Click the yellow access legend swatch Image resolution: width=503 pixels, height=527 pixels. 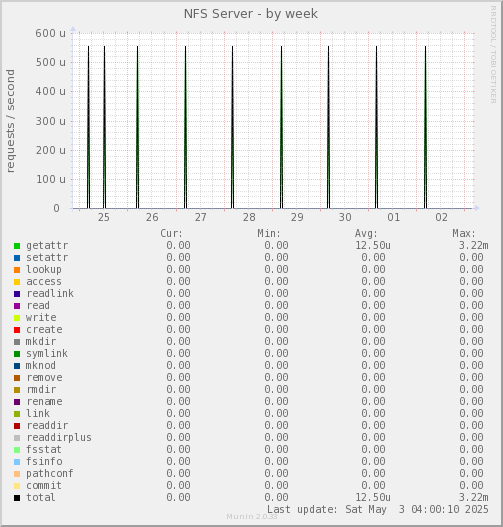click(x=17, y=282)
